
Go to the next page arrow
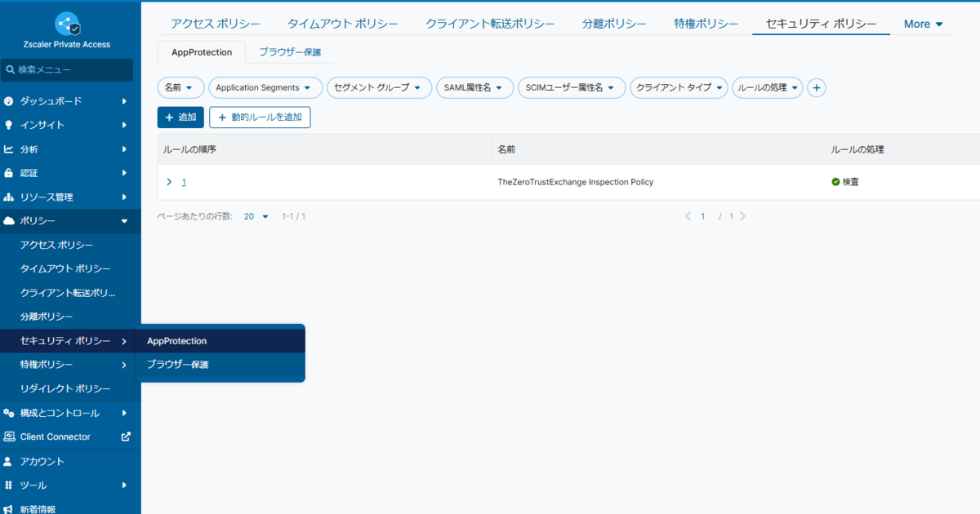point(742,216)
